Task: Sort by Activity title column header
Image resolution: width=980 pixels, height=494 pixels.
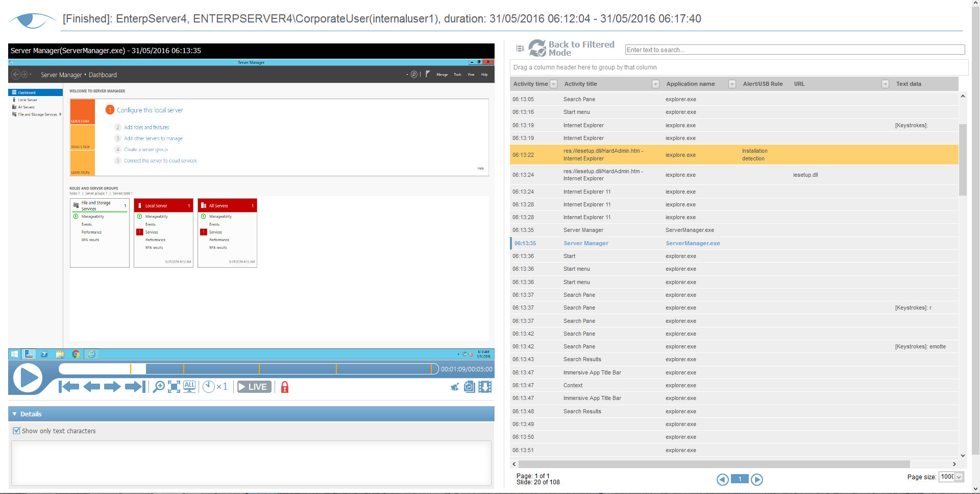Action: [580, 84]
